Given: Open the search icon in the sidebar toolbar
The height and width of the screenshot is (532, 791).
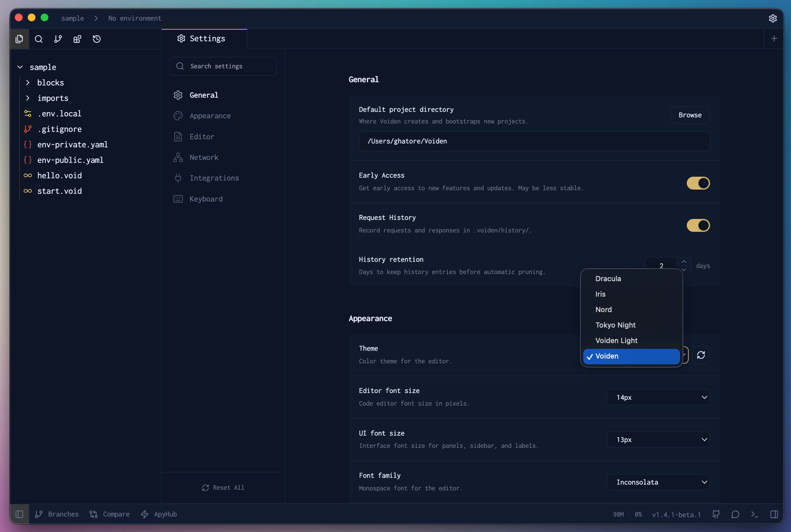Looking at the screenshot, I should pos(39,39).
